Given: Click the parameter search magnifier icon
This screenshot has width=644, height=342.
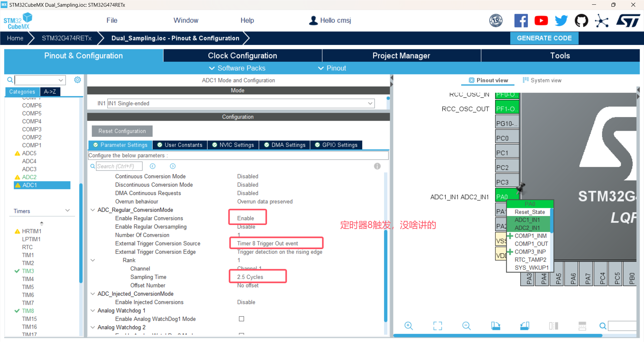Looking at the screenshot, I should (93, 166).
